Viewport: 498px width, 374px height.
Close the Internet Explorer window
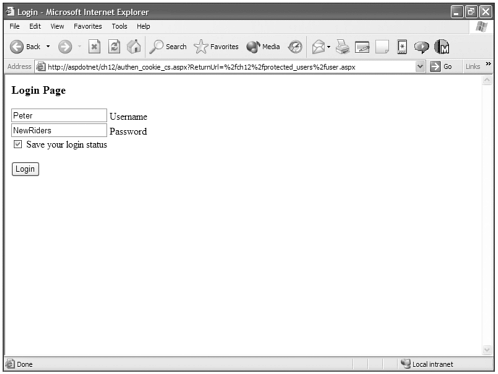click(486, 12)
